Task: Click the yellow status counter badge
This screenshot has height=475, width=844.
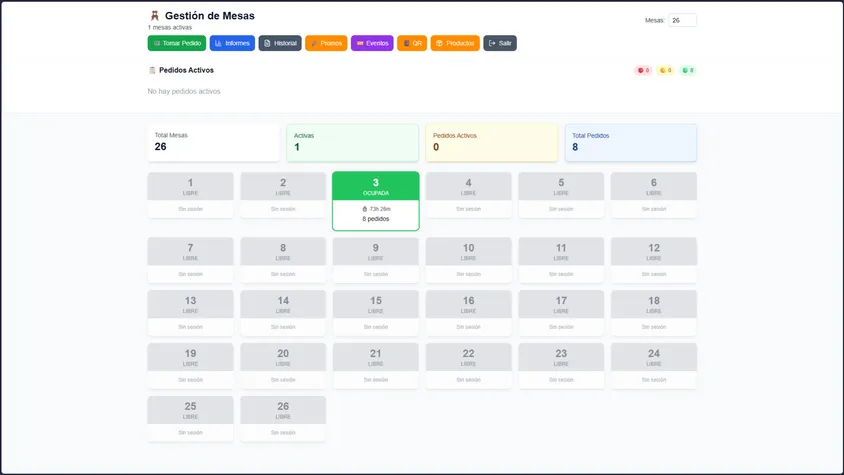Action: pos(665,70)
